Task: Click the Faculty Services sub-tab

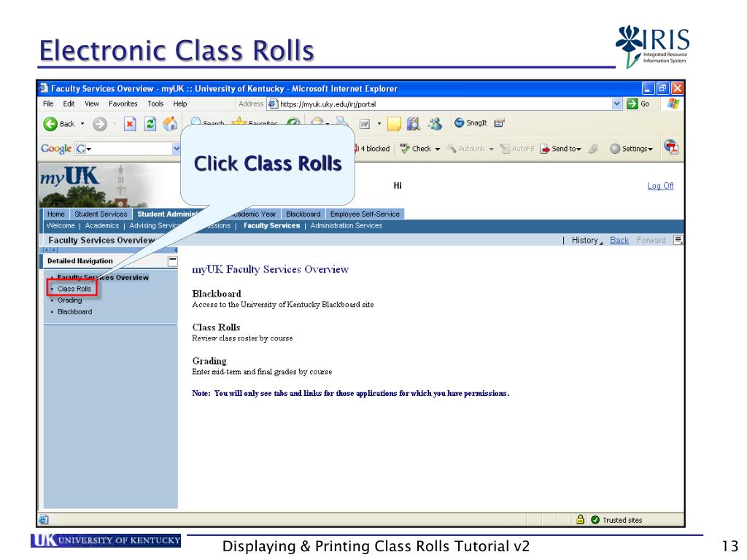Action: coord(271,226)
